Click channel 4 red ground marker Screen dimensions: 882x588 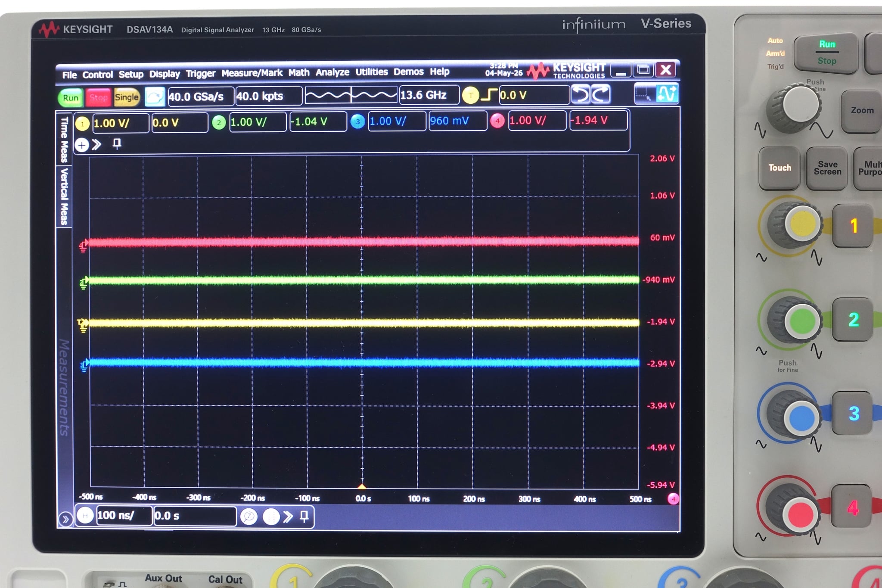point(83,246)
